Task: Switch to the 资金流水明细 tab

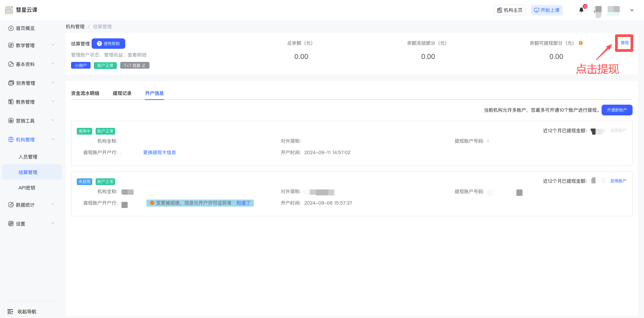Action: 85,93
